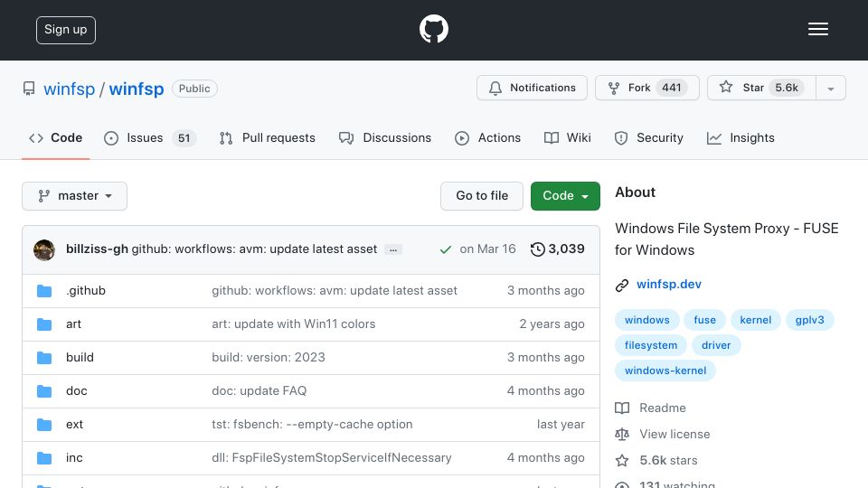Select the fuse topic tag
The height and width of the screenshot is (488, 868).
[x=704, y=320]
